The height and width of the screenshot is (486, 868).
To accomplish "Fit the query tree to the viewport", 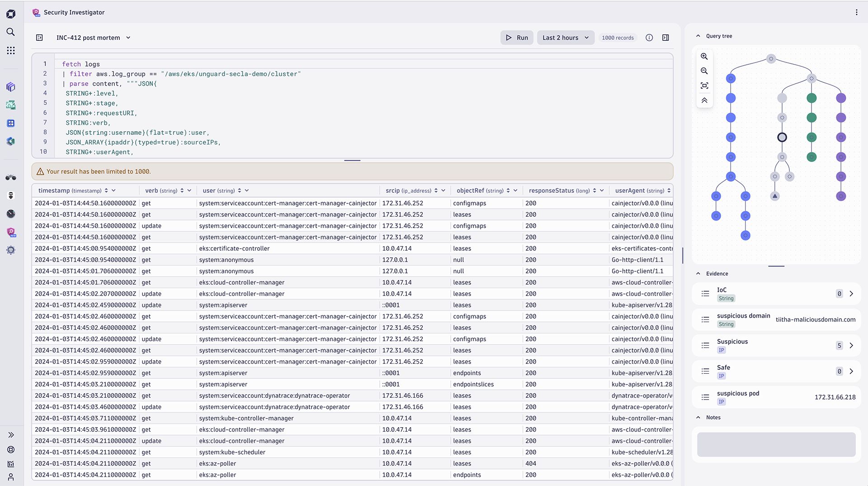I will [704, 85].
